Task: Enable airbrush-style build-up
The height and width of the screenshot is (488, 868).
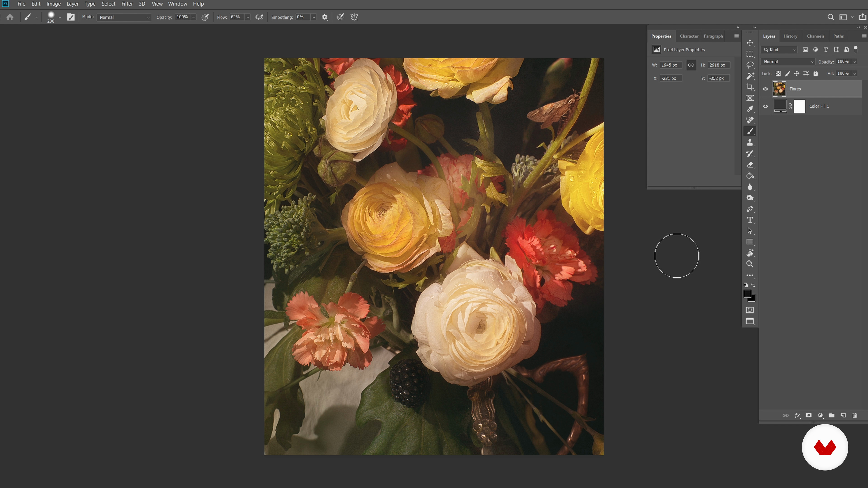Action: tap(259, 17)
